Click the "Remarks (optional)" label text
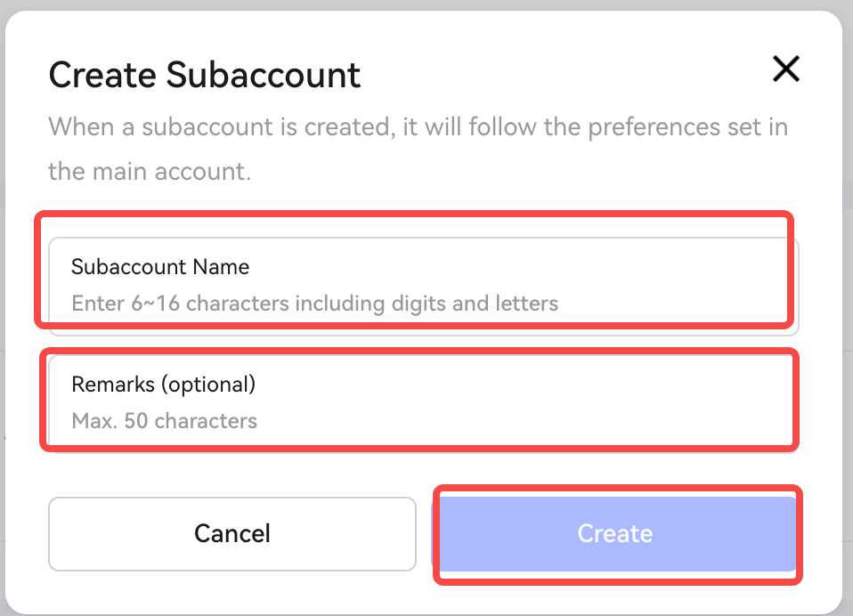The height and width of the screenshot is (616, 853). coord(163,385)
